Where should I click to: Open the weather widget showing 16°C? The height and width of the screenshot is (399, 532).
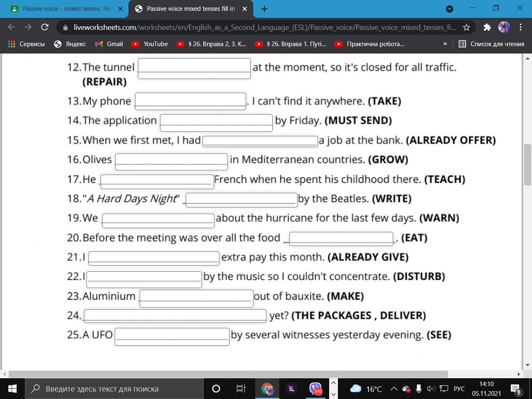coord(366,389)
